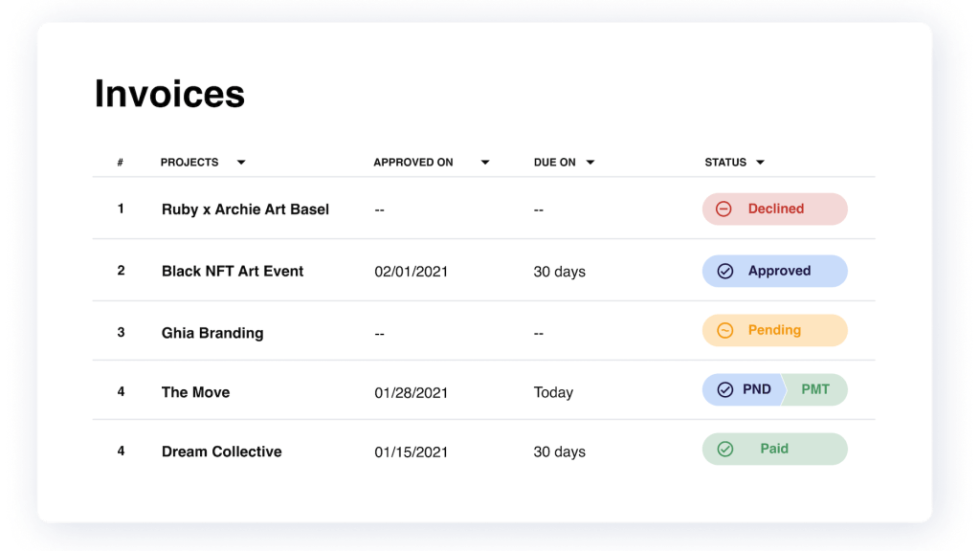The width and height of the screenshot is (980, 551).
Task: Click 30 days due for Dream Collective
Action: [x=559, y=452]
